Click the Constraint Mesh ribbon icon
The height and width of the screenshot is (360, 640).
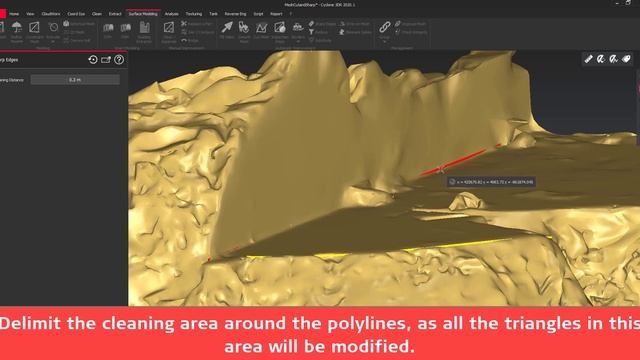pyautogui.click(x=34, y=28)
